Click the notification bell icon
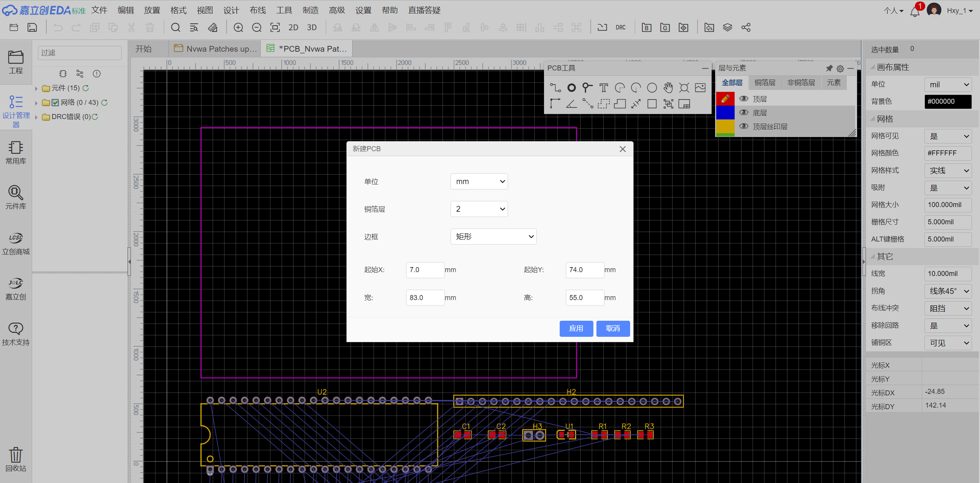This screenshot has width=980, height=483. point(915,11)
